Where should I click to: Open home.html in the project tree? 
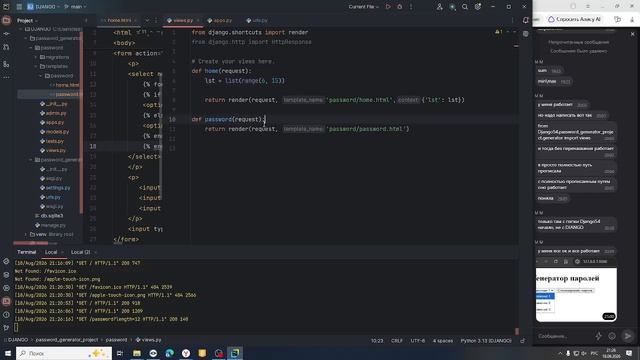tap(64, 85)
